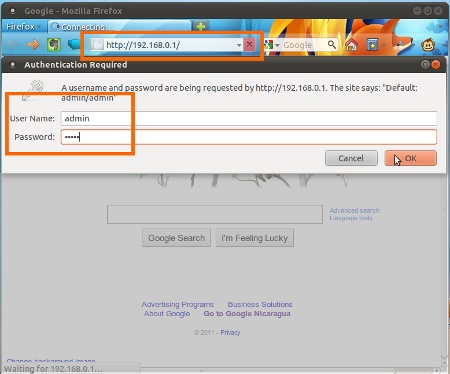Click the green Evernote elephant icon
This screenshot has width=450, height=374.
click(53, 44)
